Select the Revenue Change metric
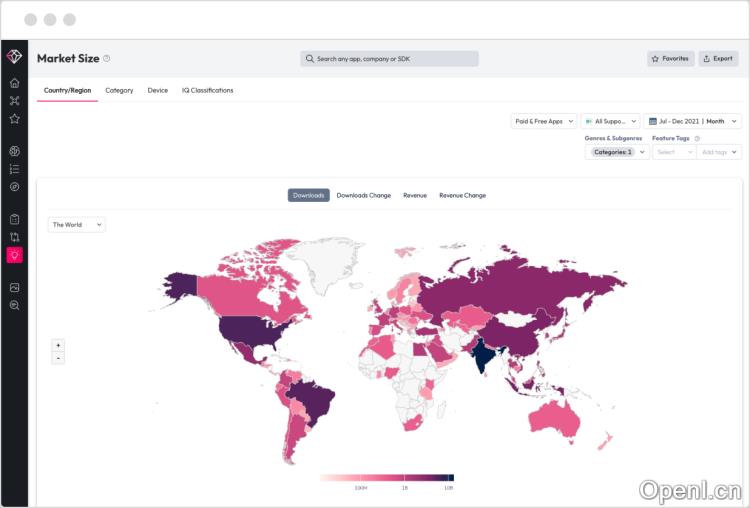Screen dimensions: 750x508 tap(463, 195)
